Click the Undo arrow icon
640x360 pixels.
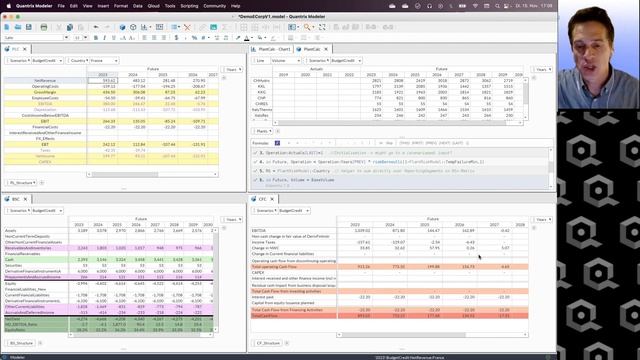click(x=96, y=27)
